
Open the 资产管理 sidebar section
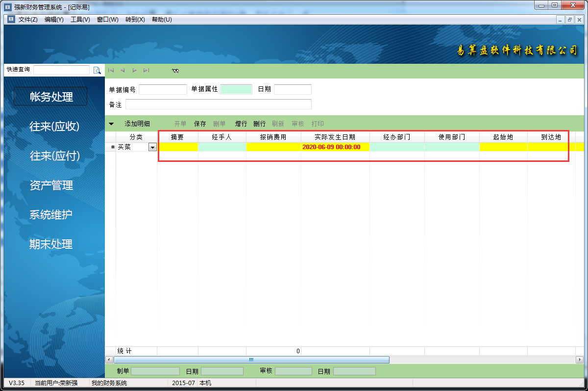[x=51, y=185]
